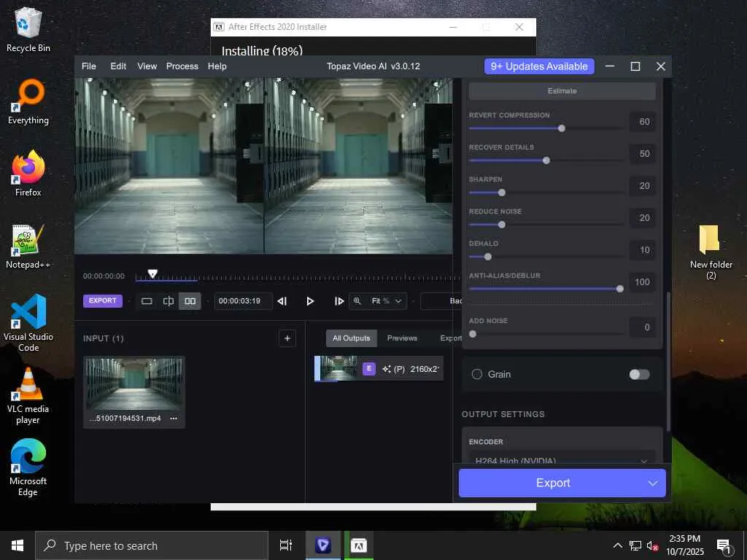Play the video preview
This screenshot has height=560, width=747.
click(310, 301)
